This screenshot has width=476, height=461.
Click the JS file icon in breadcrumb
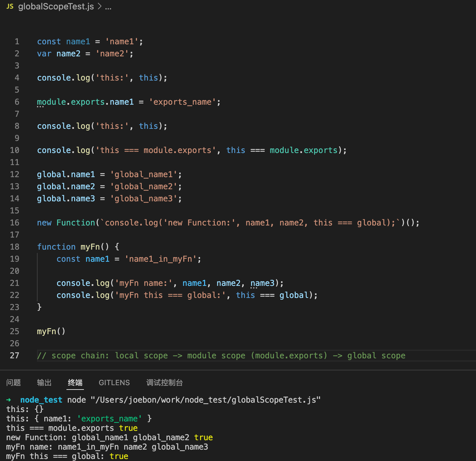10,6
